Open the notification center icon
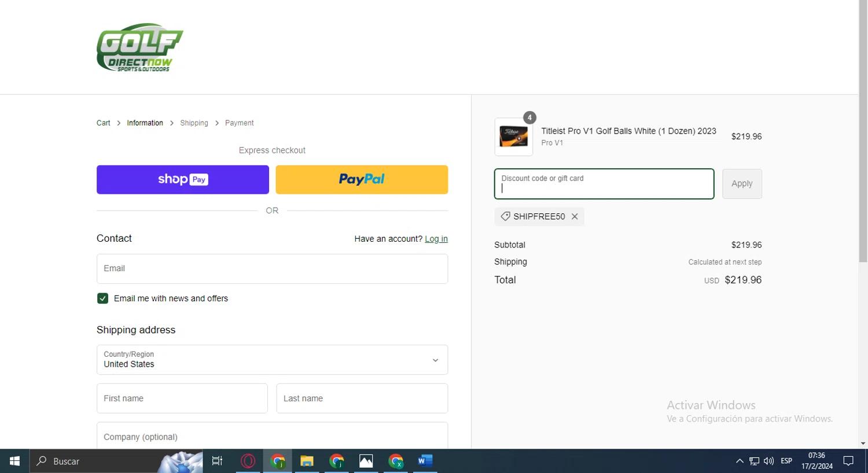Image resolution: width=868 pixels, height=473 pixels. 848,461
